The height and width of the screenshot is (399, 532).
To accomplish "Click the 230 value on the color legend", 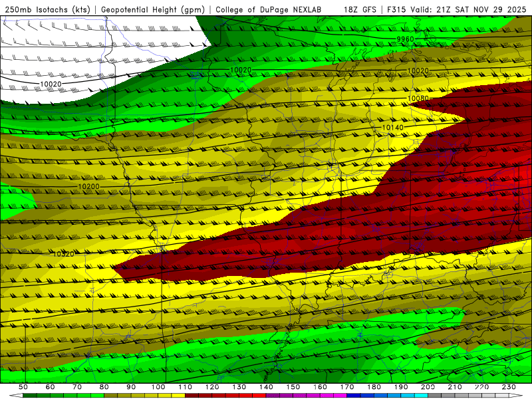I will tap(509, 387).
